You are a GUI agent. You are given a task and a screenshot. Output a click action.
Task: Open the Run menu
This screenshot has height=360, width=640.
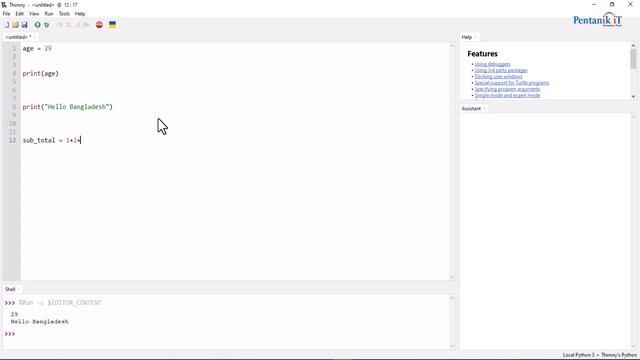click(49, 13)
